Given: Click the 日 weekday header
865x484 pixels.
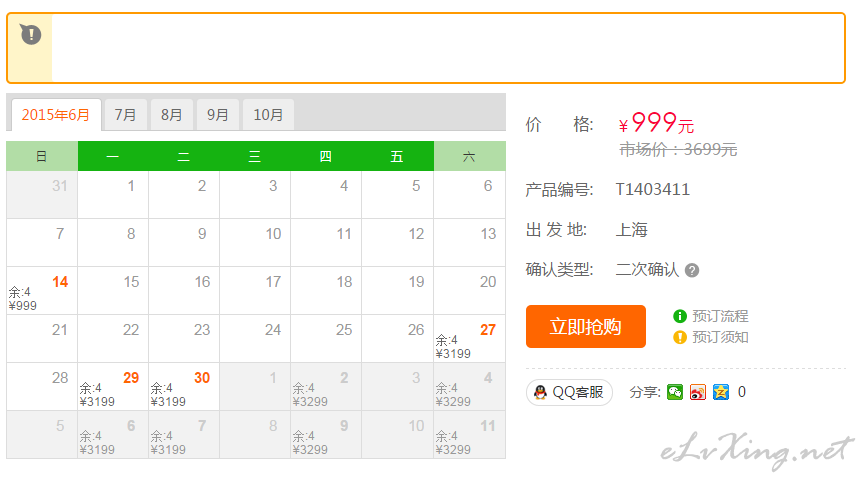Looking at the screenshot, I should tap(42, 156).
